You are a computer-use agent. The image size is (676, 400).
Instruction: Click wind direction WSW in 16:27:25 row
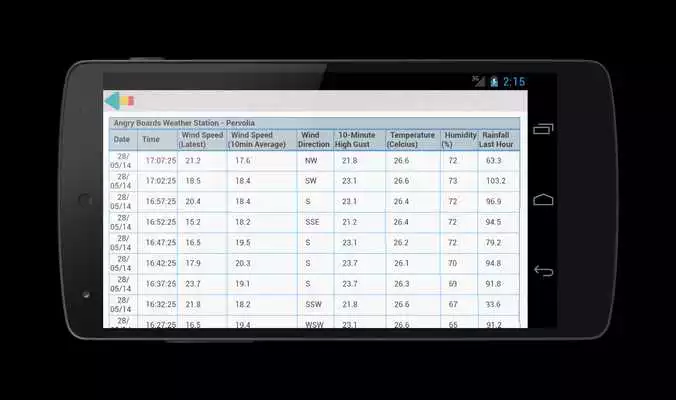click(314, 324)
